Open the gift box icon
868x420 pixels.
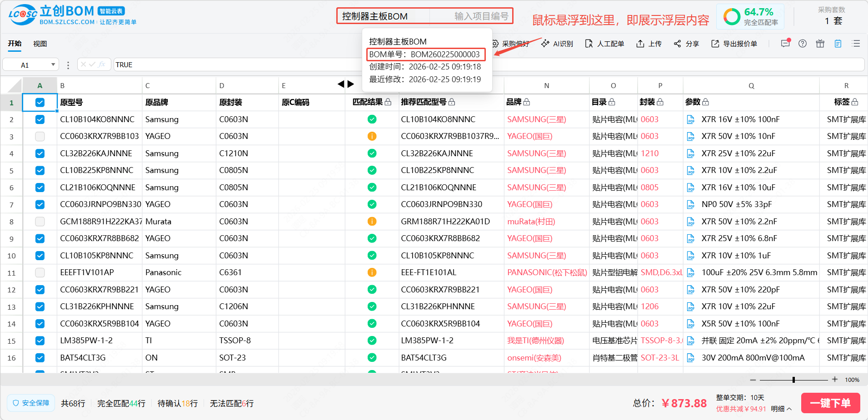(x=820, y=44)
